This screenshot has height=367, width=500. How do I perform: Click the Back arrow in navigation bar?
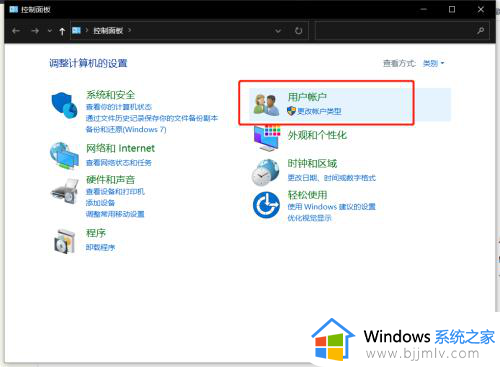(x=16, y=31)
